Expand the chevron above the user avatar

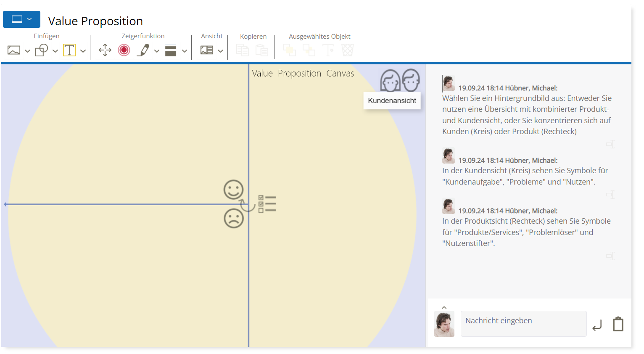tap(444, 308)
